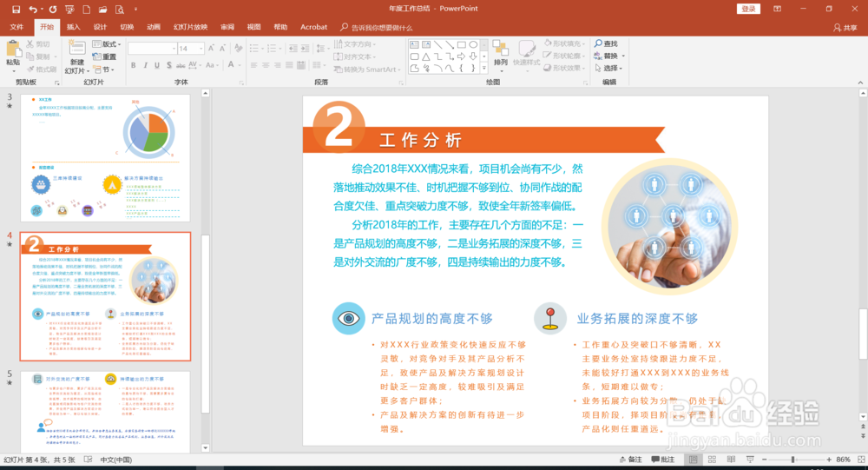Clear all text formatting
Viewport: 868px width, 470px height.
coord(238,49)
